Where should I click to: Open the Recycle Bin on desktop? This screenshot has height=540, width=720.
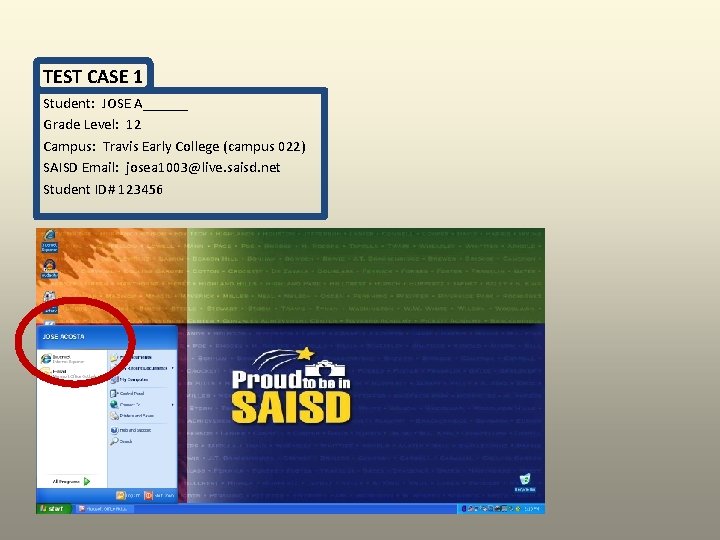[x=524, y=483]
